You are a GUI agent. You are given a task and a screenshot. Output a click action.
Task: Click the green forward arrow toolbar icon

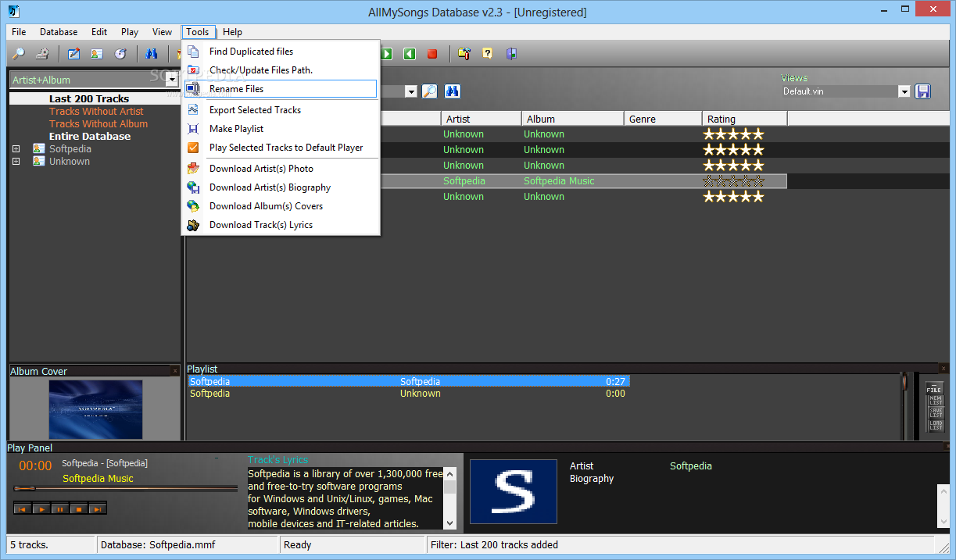386,54
